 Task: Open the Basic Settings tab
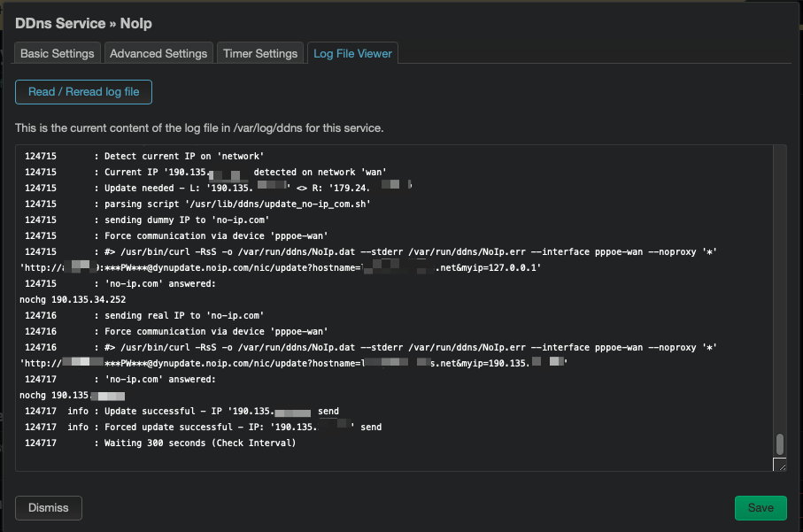(x=57, y=53)
